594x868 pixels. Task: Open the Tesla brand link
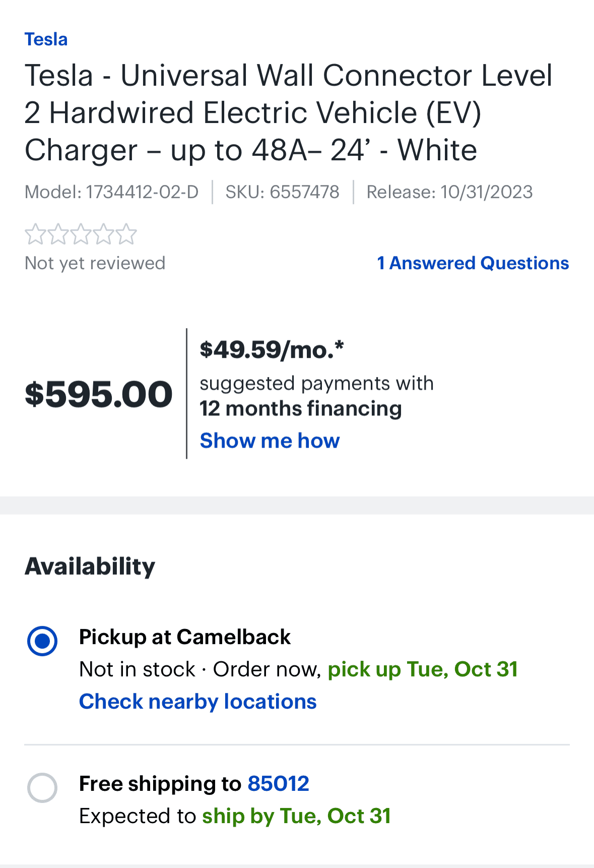tap(46, 39)
